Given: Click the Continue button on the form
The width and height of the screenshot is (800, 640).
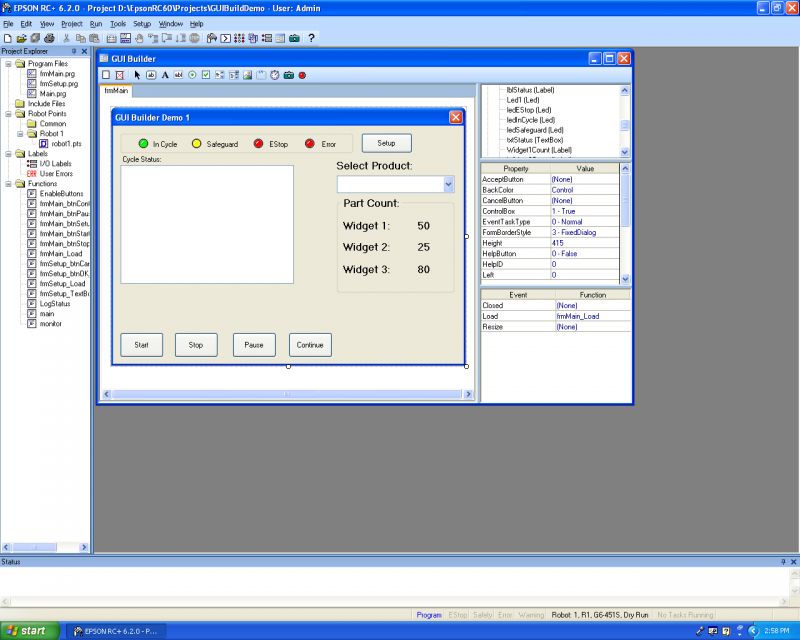Looking at the screenshot, I should click(310, 345).
